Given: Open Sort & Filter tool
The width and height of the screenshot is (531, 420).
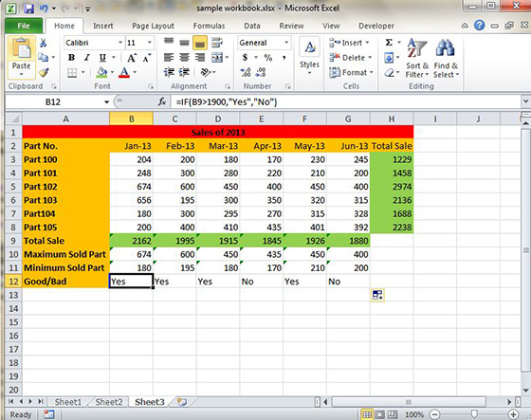Looking at the screenshot, I should pyautogui.click(x=417, y=58).
